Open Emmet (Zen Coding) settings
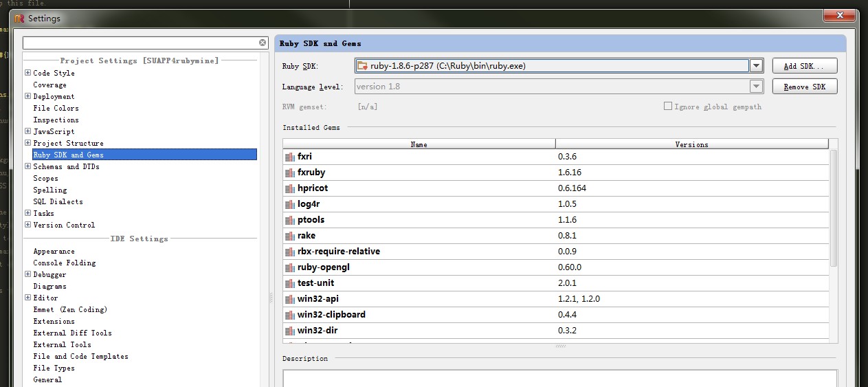 (x=70, y=310)
